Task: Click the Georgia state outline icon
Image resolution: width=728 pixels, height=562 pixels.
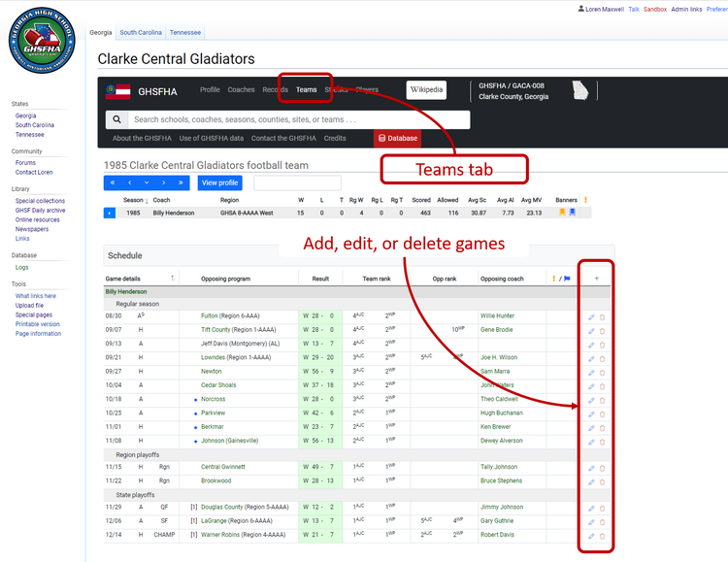Action: pos(580,90)
